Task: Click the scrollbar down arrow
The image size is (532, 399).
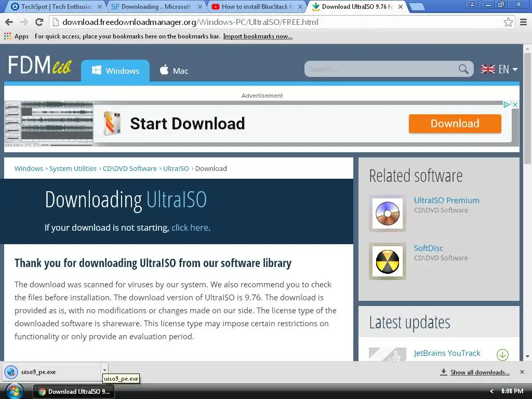Action: [x=527, y=356]
